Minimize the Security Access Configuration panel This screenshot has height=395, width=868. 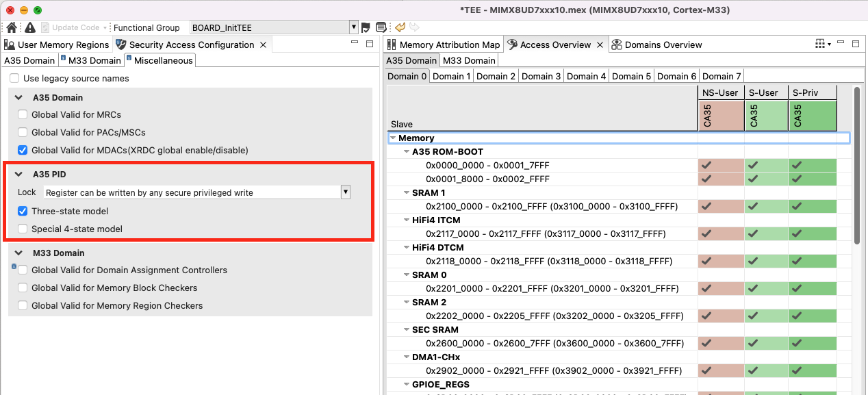pos(353,44)
